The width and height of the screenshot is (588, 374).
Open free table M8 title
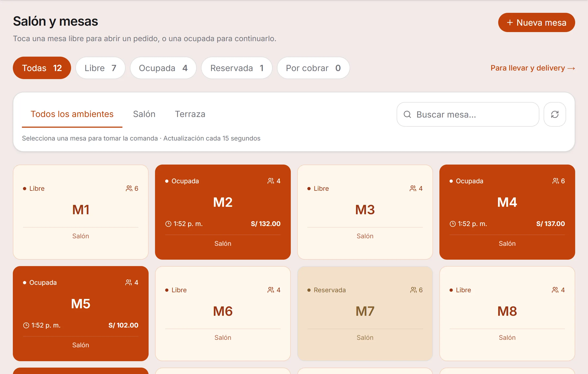point(507,311)
